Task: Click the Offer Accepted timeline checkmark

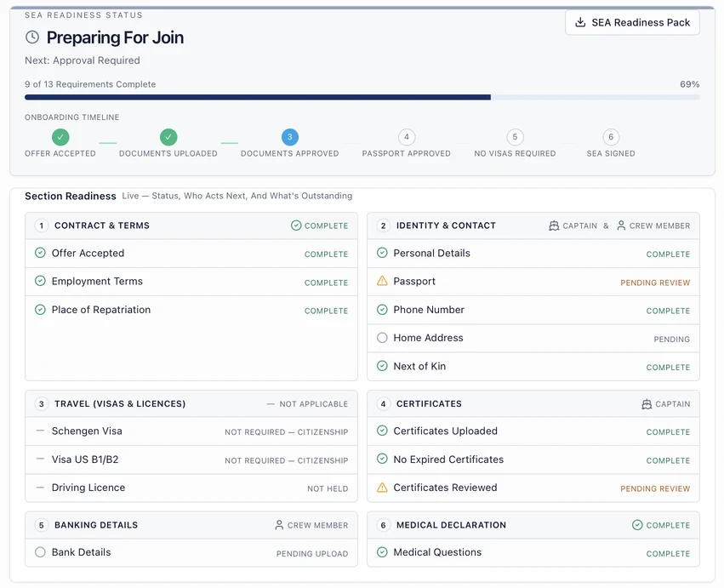Action: click(60, 137)
